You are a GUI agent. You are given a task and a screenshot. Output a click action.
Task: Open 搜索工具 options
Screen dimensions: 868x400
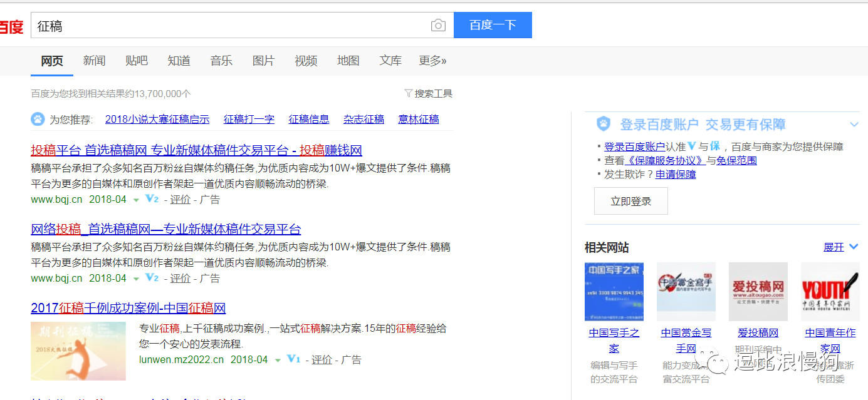tap(433, 93)
